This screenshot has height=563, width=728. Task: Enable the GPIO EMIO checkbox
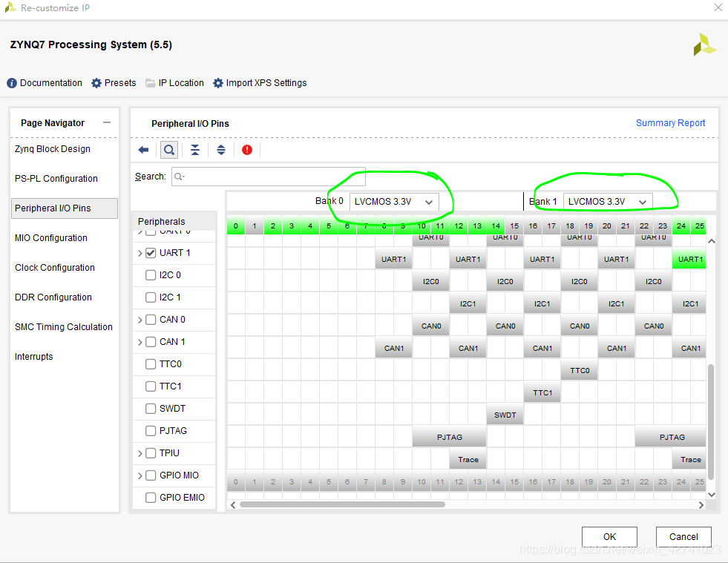[151, 498]
